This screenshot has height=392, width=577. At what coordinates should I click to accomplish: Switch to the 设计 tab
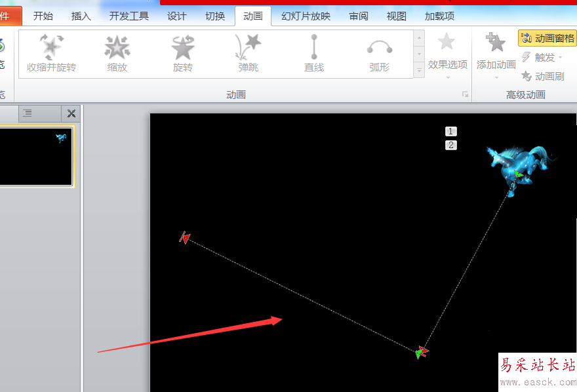(176, 16)
